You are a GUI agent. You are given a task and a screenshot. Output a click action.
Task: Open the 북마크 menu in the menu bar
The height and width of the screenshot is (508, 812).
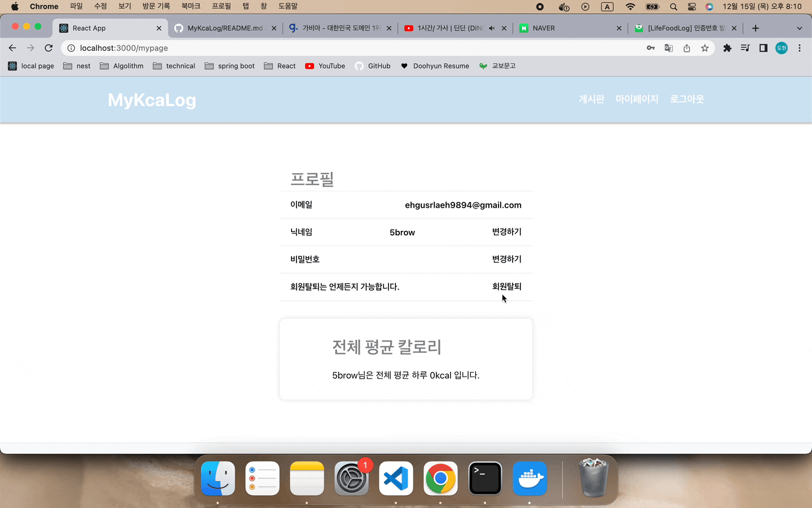point(191,6)
